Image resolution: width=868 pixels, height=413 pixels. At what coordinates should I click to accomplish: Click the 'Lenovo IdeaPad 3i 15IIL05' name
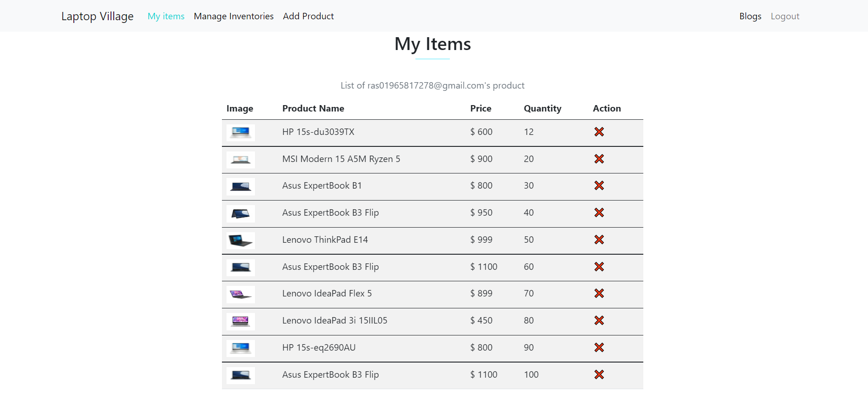point(335,320)
